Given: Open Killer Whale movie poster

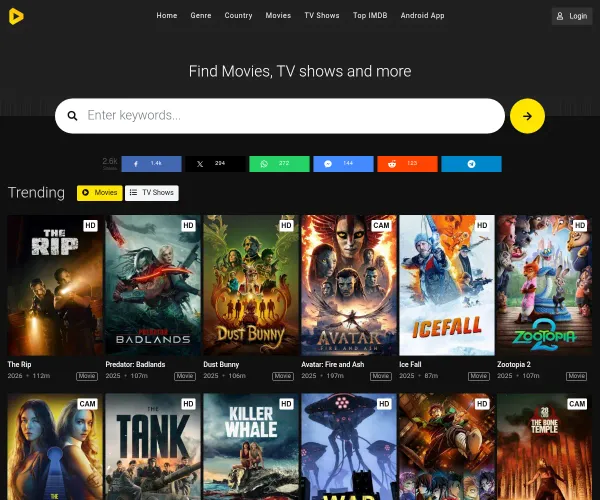Looking at the screenshot, I should [x=251, y=446].
